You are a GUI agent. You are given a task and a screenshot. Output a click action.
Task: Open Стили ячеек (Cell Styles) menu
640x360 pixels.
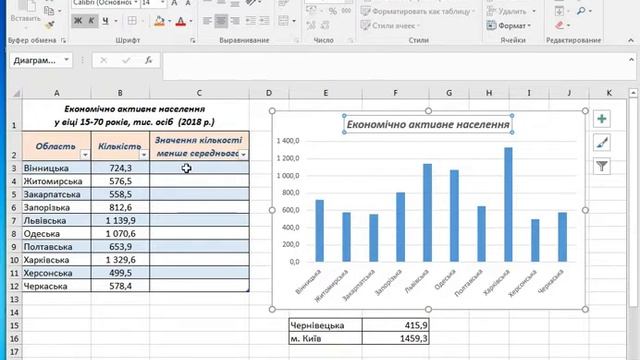pos(390,26)
